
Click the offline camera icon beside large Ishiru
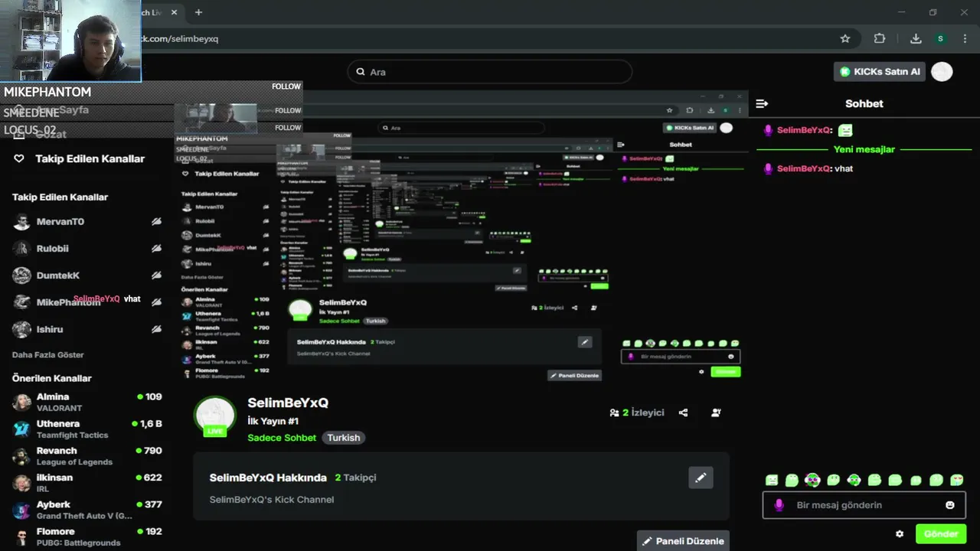pos(156,329)
